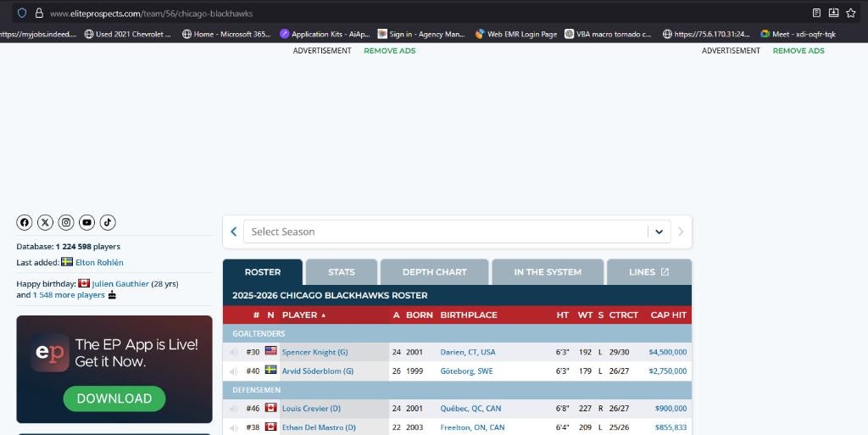Click the browser shield tracking protection icon

21,13
